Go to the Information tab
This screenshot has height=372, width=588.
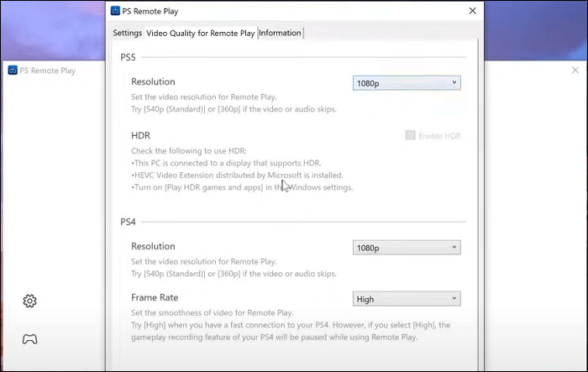tap(280, 33)
